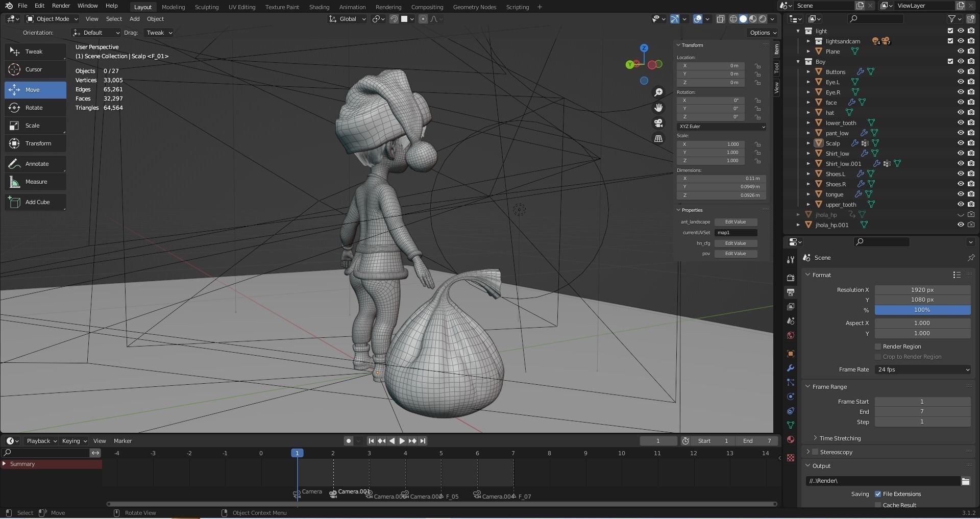Hide the Scalp object eye icon
Viewport: 980px width, 519px height.
tap(960, 143)
